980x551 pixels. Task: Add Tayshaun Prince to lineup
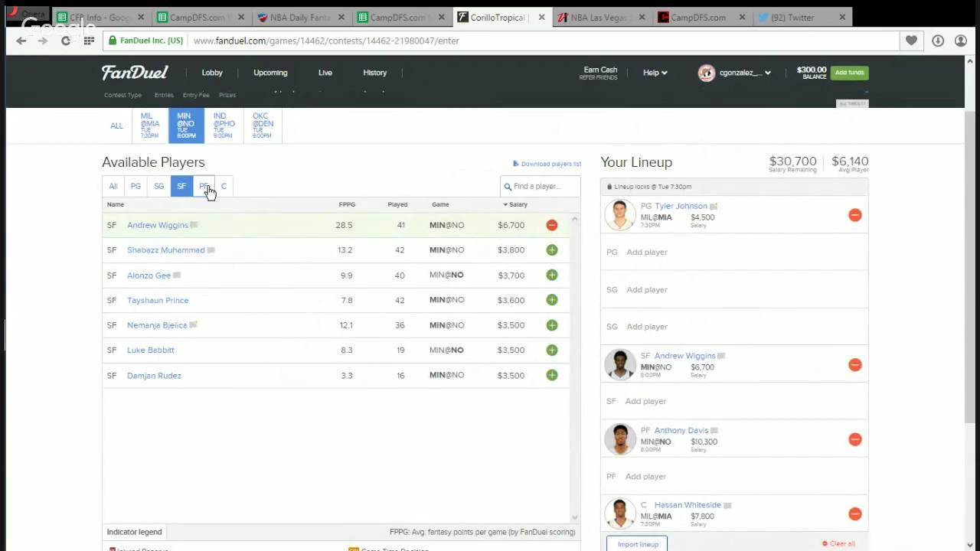pos(551,300)
